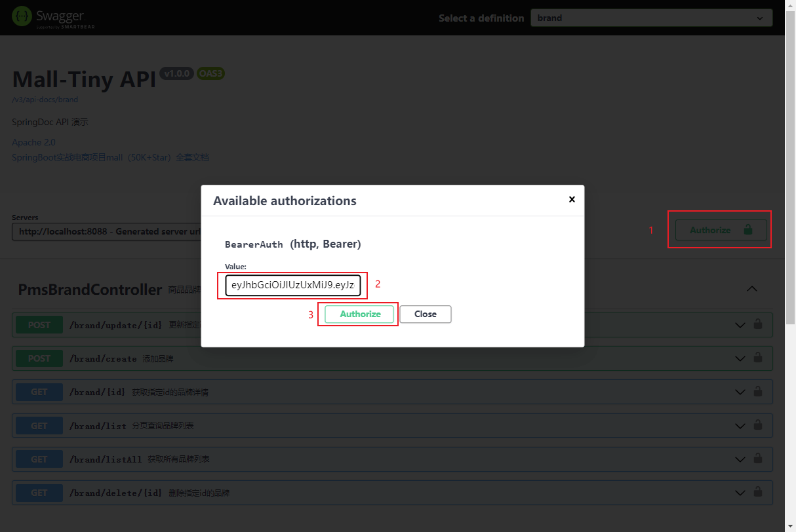Collapse the PmsBrandController section
Screen dimensions: 796x532
click(x=751, y=288)
